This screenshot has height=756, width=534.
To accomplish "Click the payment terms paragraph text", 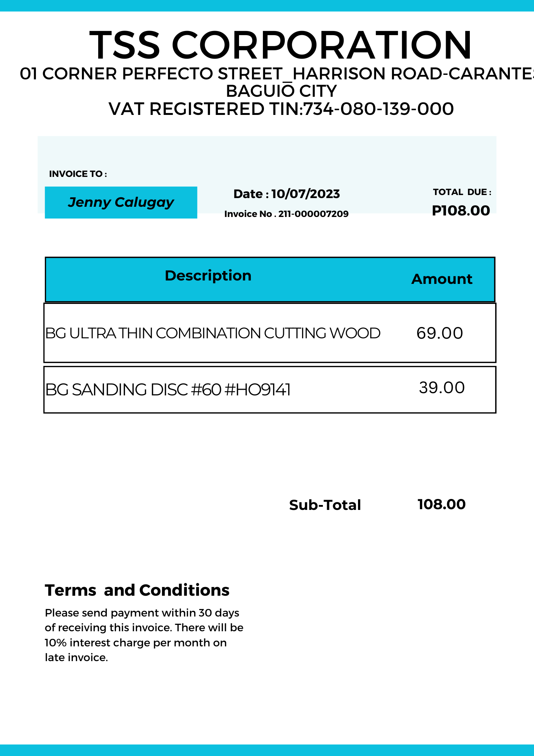I will 144,635.
